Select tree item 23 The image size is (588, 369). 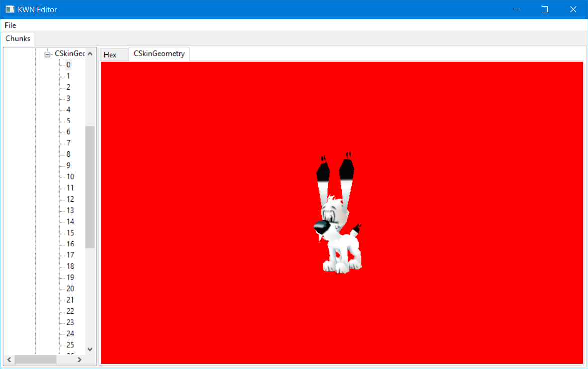(70, 323)
